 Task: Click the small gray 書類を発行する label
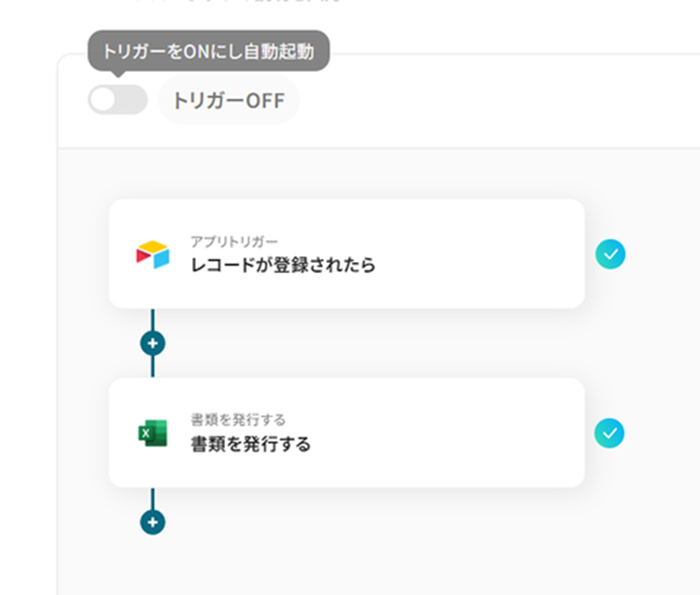(x=238, y=420)
